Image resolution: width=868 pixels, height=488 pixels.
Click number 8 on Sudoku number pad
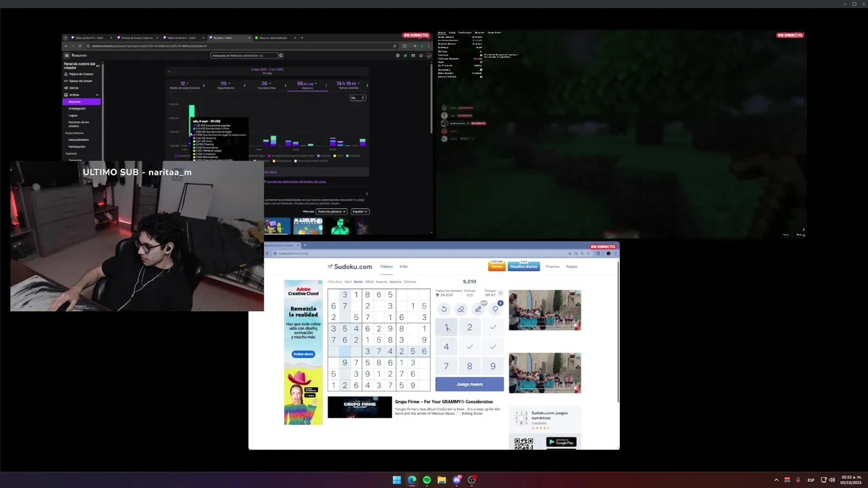(469, 366)
